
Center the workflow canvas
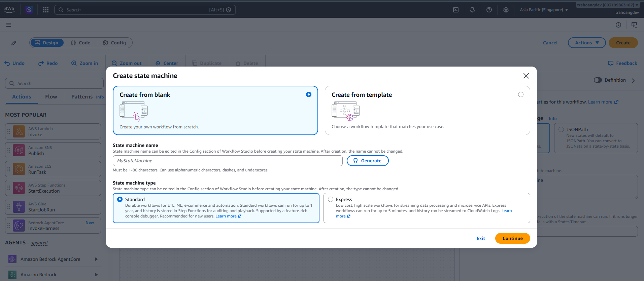point(167,63)
